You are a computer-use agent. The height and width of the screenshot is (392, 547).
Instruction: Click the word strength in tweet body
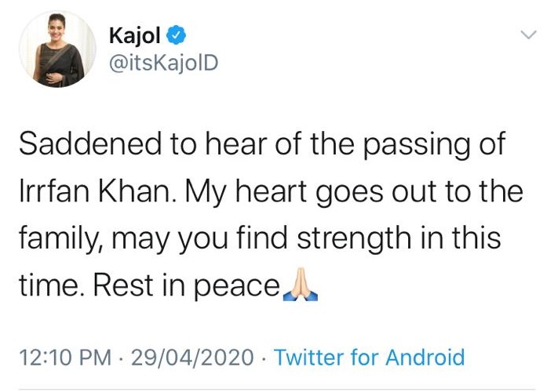(x=355, y=238)
